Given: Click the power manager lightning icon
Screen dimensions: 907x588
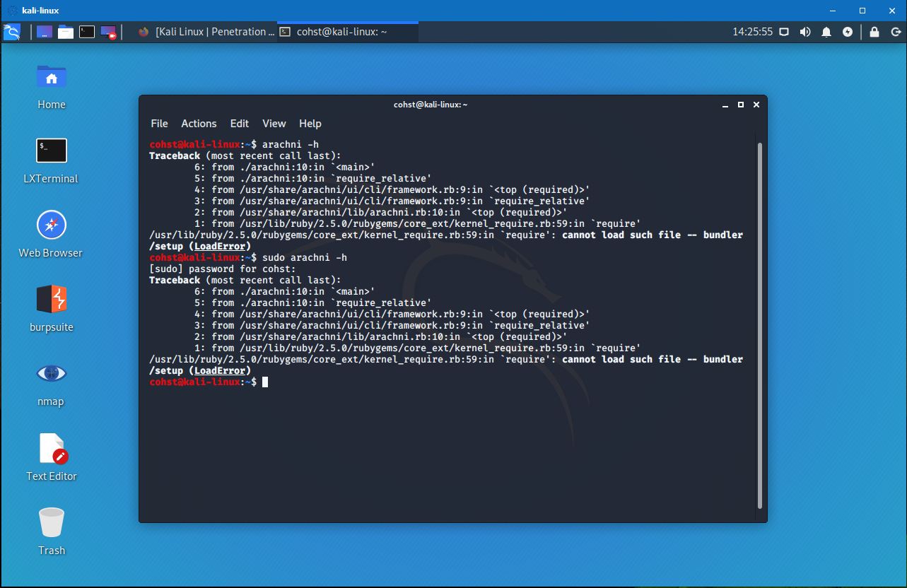Looking at the screenshot, I should (848, 32).
